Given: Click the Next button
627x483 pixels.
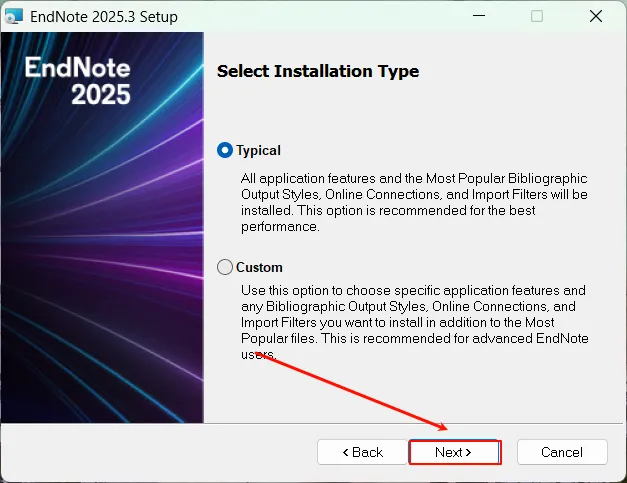Looking at the screenshot, I should pos(455,452).
